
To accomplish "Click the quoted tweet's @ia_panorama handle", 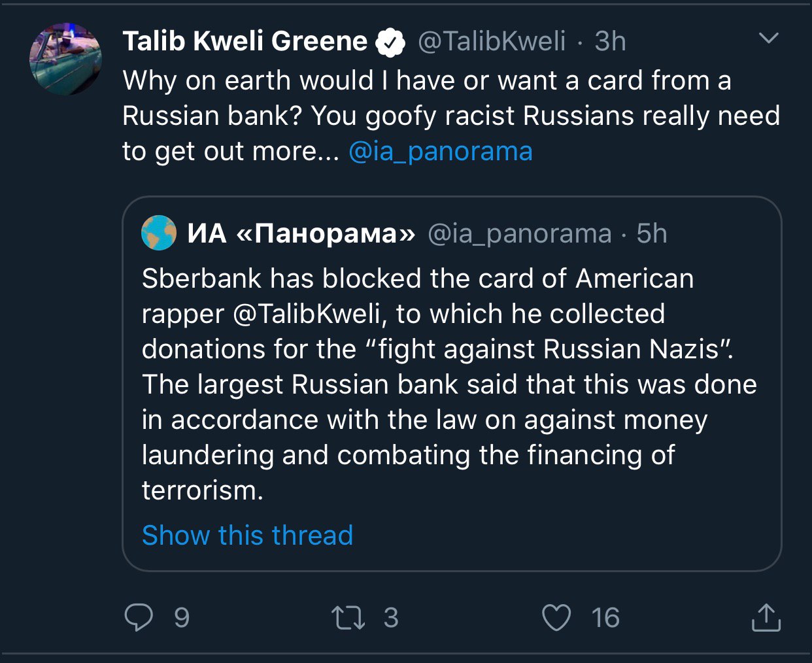I will tap(519, 234).
